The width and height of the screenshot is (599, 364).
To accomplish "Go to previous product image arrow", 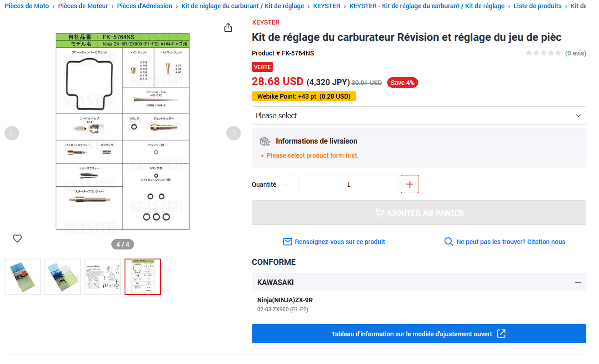I will coord(12,133).
